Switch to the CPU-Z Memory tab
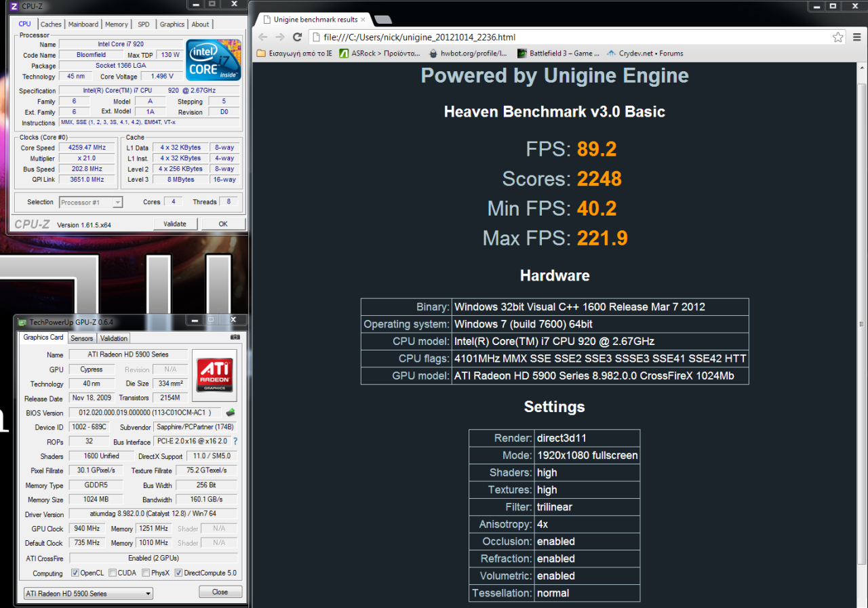This screenshot has height=608, width=868. coord(117,24)
